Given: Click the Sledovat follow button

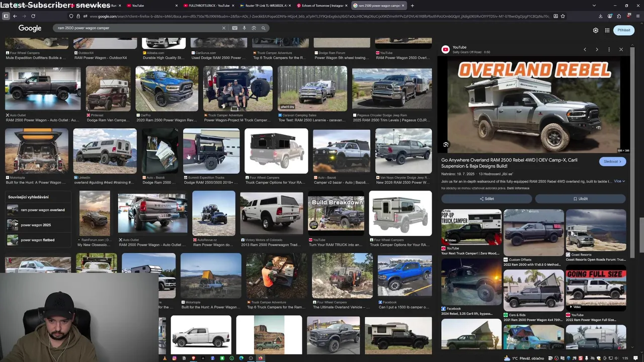Looking at the screenshot, I should [x=612, y=161].
